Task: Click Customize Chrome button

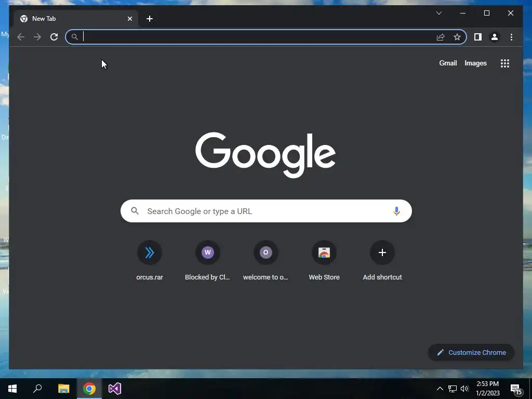Action: [471, 353]
